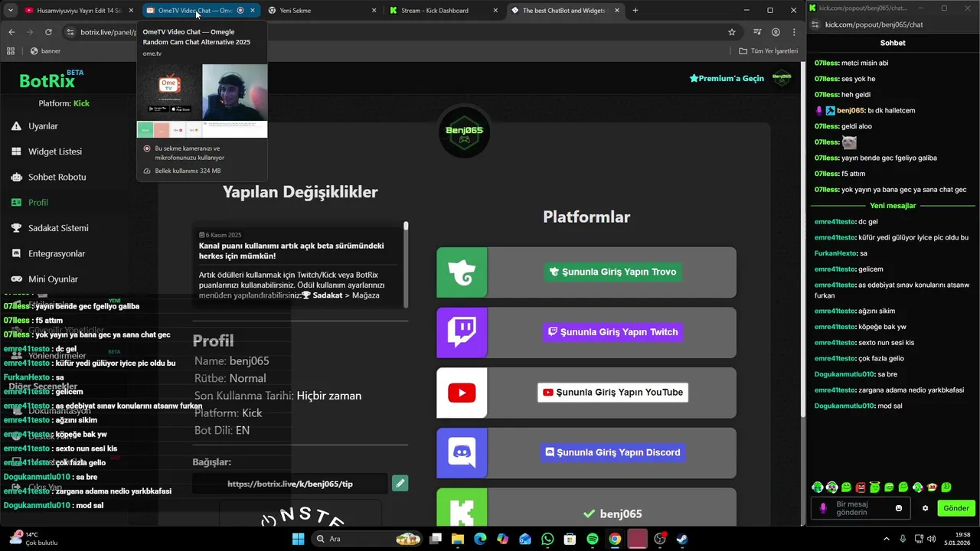Open the emoji picker in chat input
Image resolution: width=980 pixels, height=551 pixels.
coord(899,508)
